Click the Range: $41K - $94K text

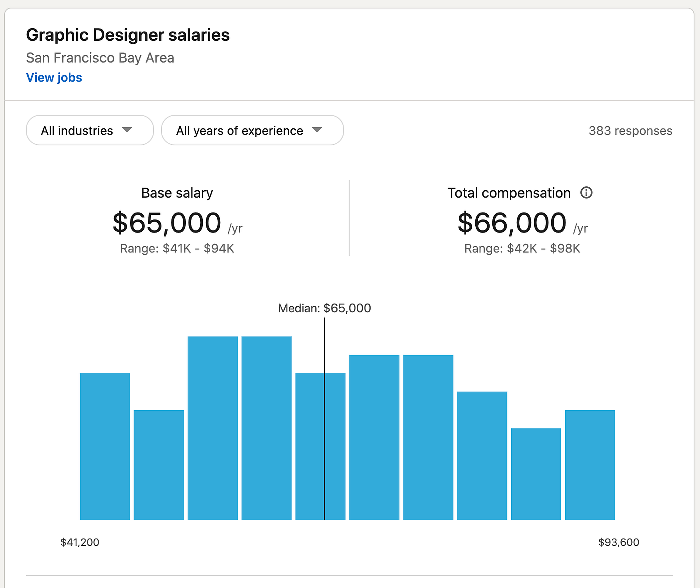coord(177,248)
